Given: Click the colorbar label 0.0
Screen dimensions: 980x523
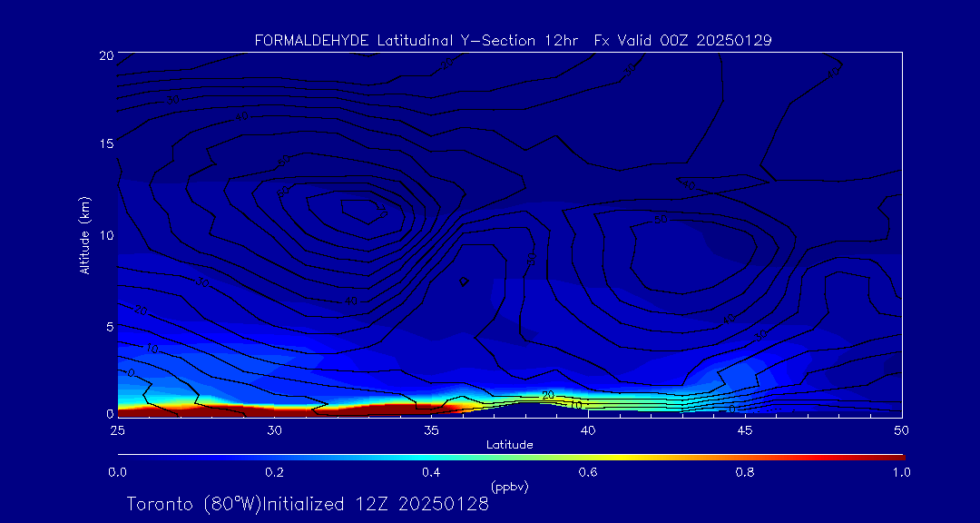Looking at the screenshot, I should (x=119, y=473).
